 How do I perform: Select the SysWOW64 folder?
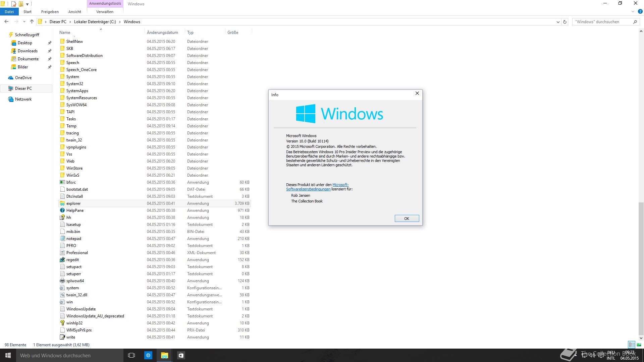pyautogui.click(x=76, y=105)
